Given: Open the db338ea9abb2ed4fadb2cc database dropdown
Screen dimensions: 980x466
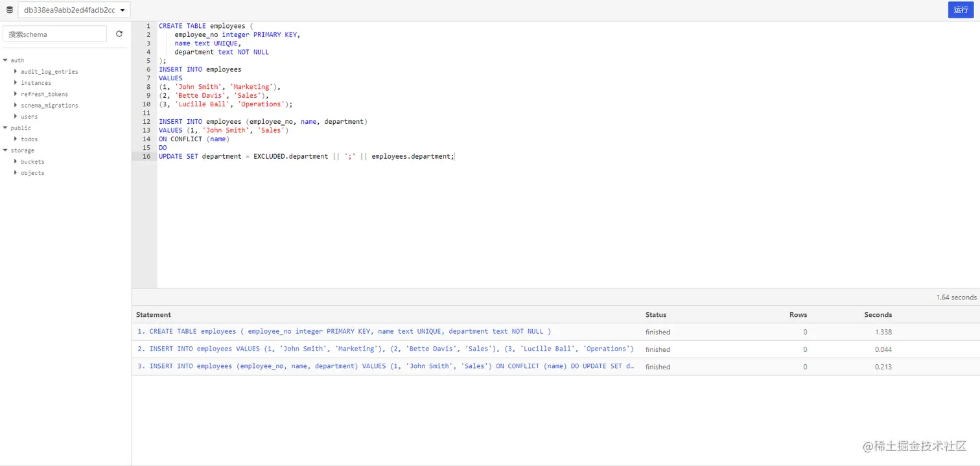Looking at the screenshot, I should click(74, 10).
